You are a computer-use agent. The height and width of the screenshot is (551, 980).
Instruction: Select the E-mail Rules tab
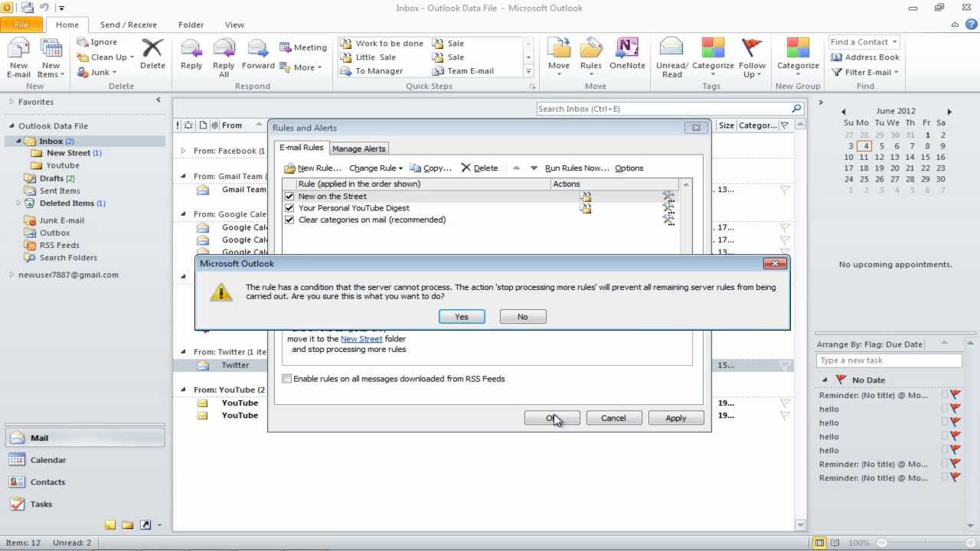coord(301,148)
